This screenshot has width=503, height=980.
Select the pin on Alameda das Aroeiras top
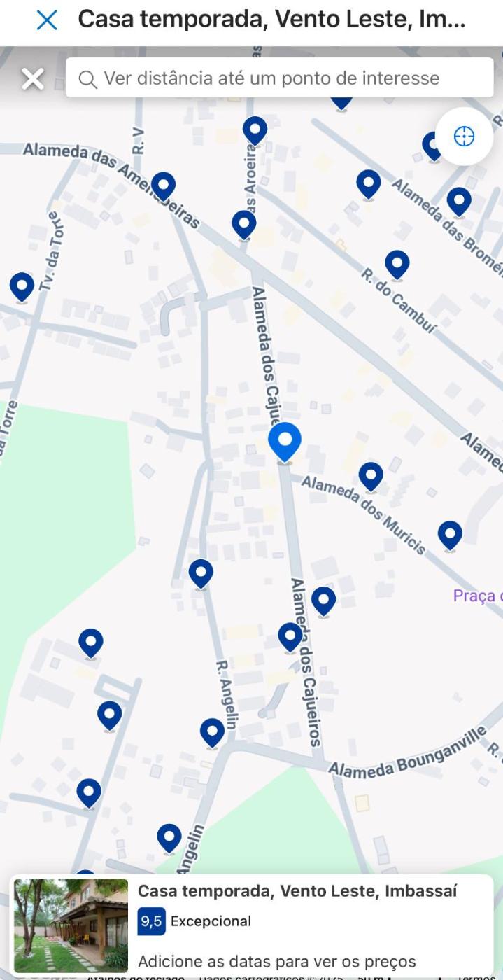click(255, 131)
